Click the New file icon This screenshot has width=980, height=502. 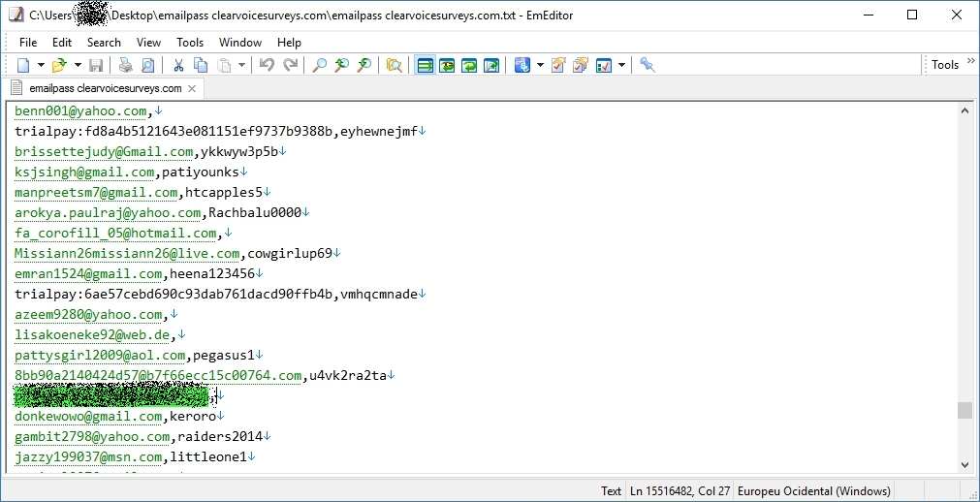point(23,65)
